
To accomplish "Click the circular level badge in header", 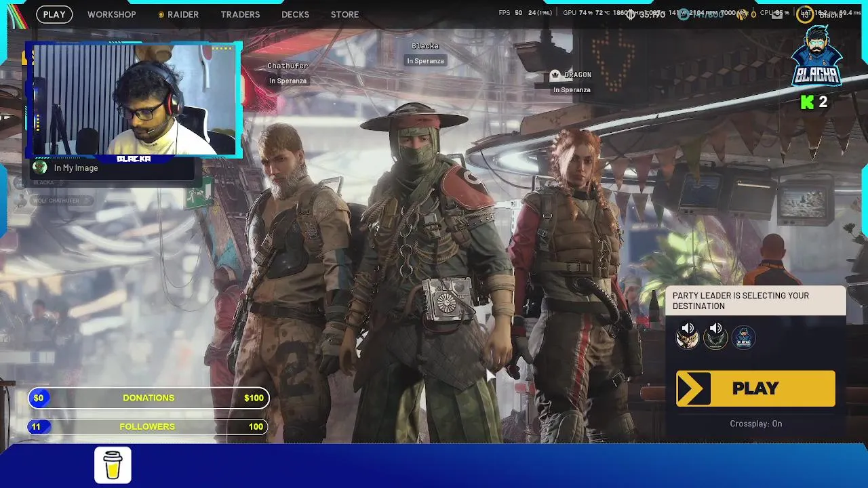I will tap(805, 14).
